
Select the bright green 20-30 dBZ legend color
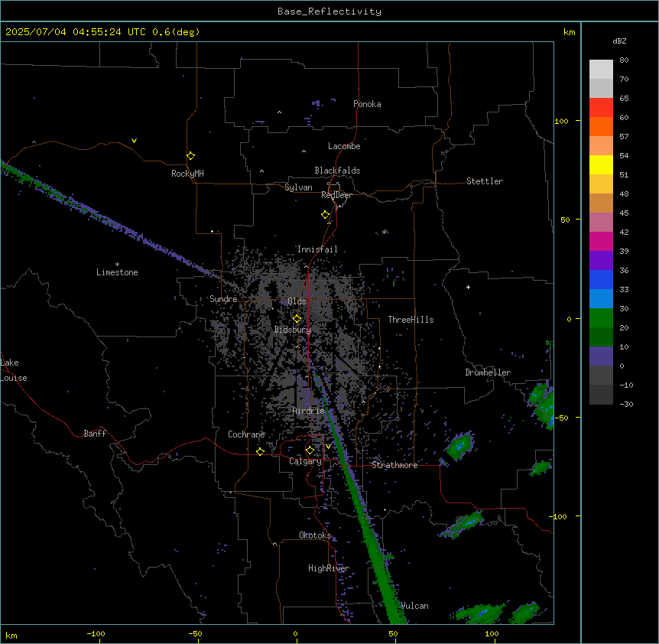[x=601, y=318]
